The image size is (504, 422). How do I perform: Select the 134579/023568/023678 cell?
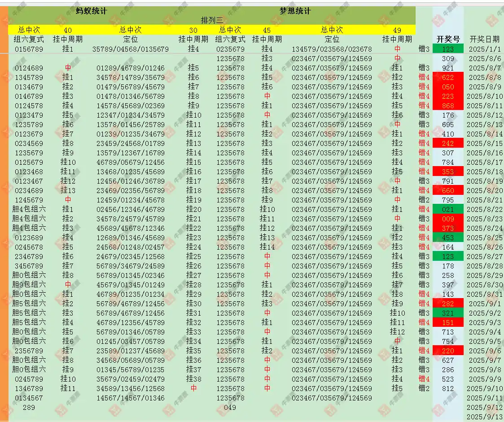[x=332, y=49]
